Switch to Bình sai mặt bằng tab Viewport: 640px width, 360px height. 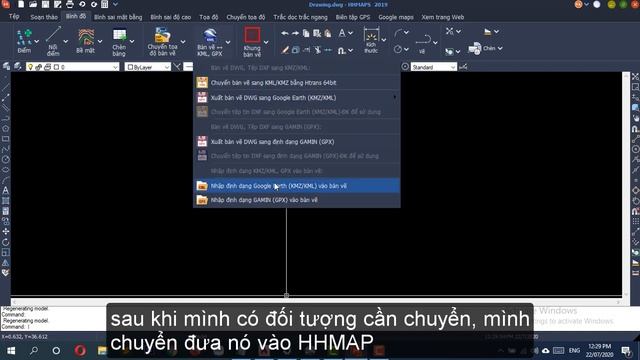point(118,17)
